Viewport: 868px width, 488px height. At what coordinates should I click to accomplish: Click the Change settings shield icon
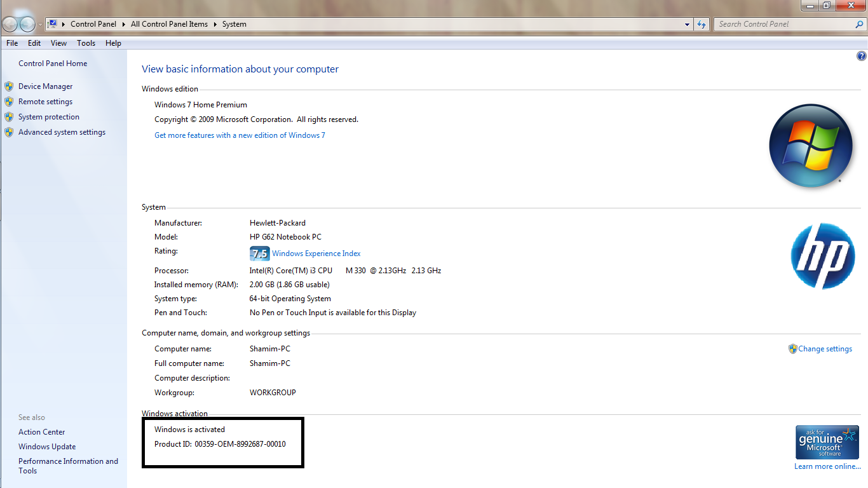pyautogui.click(x=792, y=348)
